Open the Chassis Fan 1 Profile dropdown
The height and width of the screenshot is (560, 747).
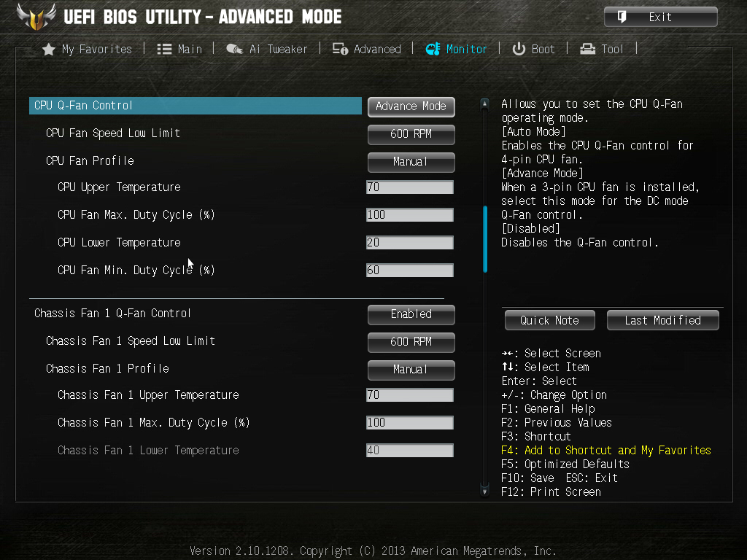click(x=411, y=370)
